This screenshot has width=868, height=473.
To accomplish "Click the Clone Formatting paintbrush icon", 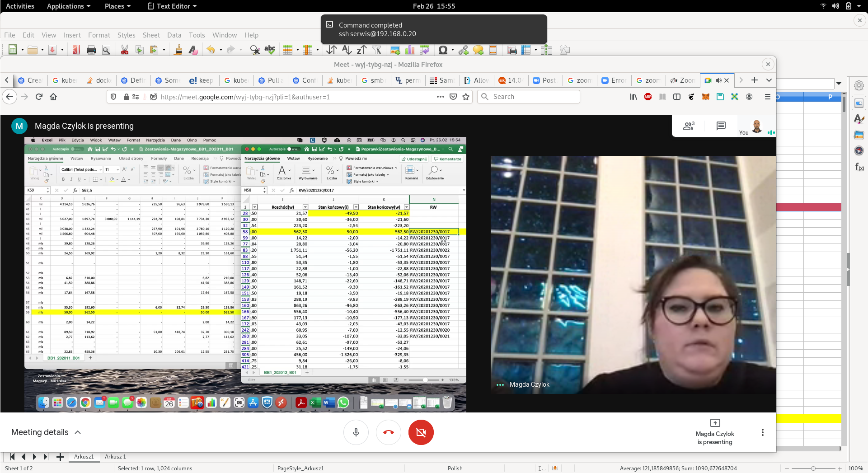I will coord(178,50).
